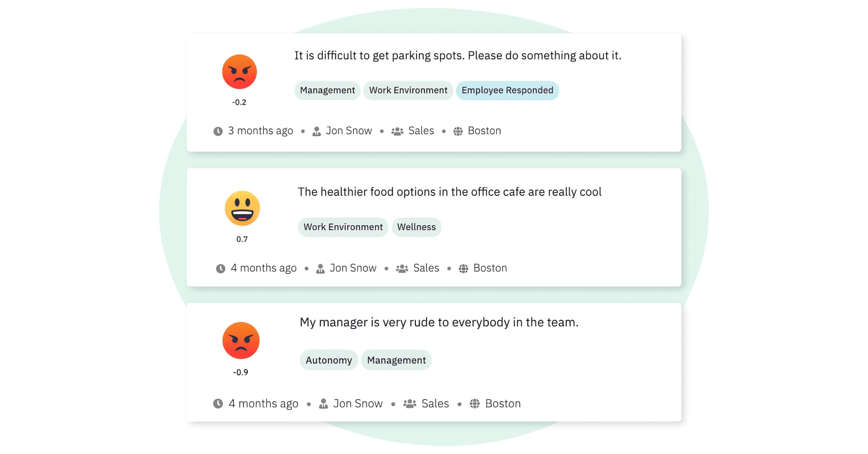Click the angry emoji scored -0.9

point(241,340)
